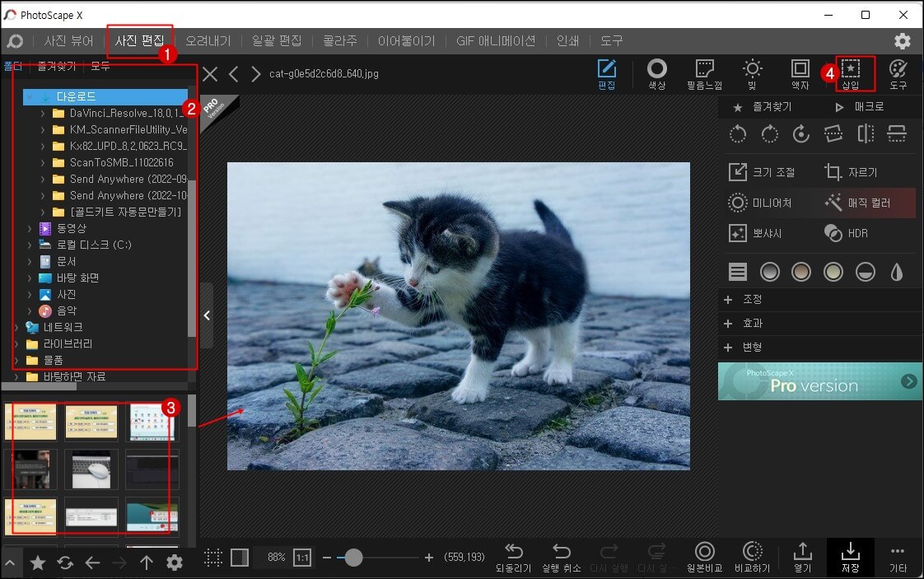The height and width of the screenshot is (579, 924).
Task: Click the refresh icon in bottom bar
Action: (65, 563)
